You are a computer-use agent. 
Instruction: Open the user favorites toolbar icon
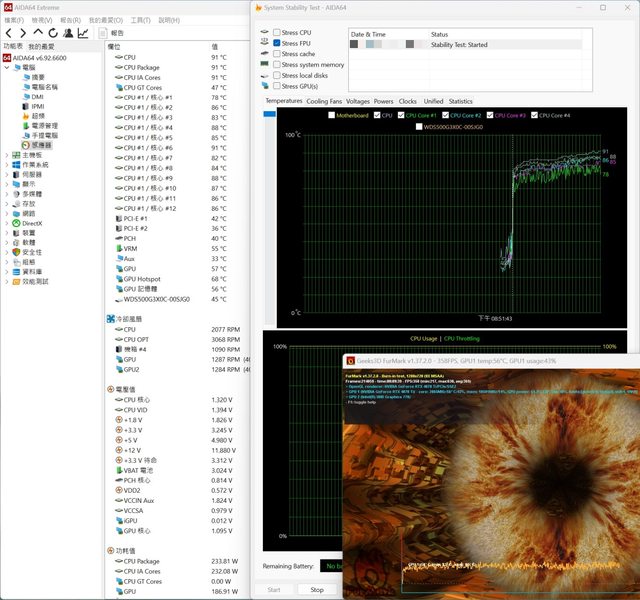click(x=68, y=32)
